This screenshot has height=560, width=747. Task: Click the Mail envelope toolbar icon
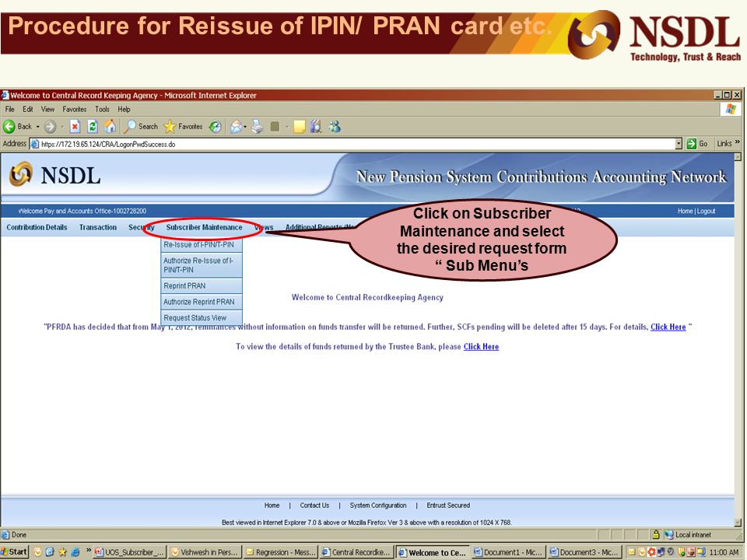(x=236, y=127)
